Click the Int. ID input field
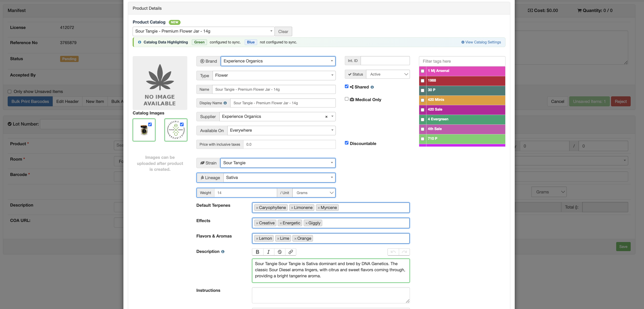Image resolution: width=644 pixels, height=309 pixels. pyautogui.click(x=385, y=61)
